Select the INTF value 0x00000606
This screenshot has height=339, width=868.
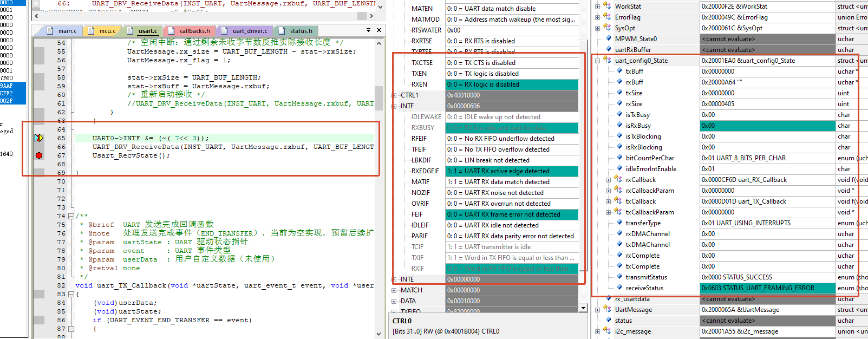512,106
